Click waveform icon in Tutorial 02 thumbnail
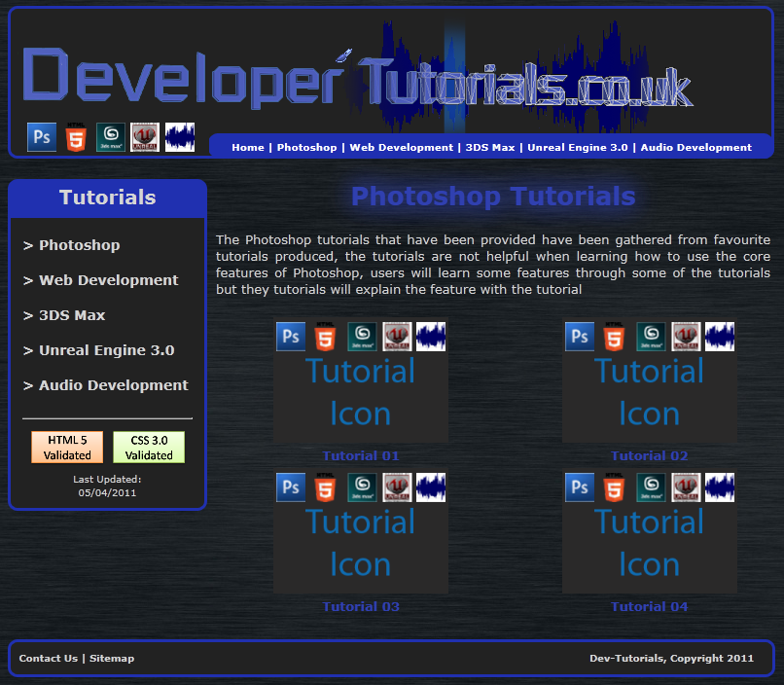 [720, 337]
